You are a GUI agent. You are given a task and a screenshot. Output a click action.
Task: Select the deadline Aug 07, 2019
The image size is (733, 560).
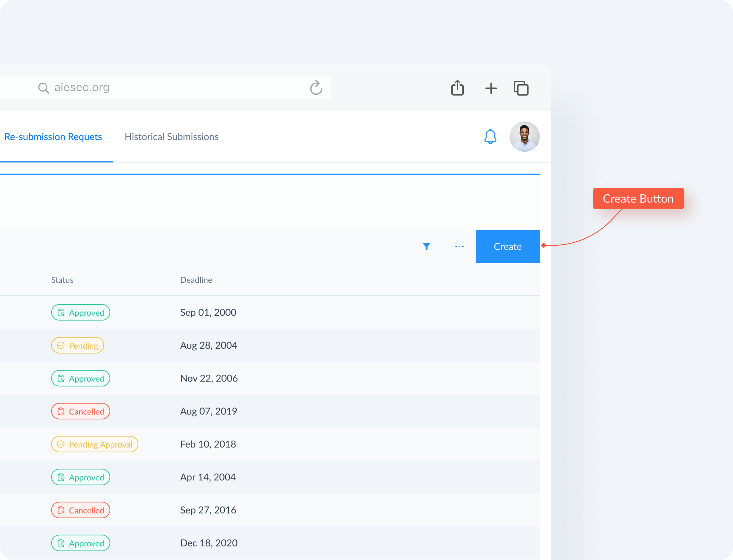point(209,411)
